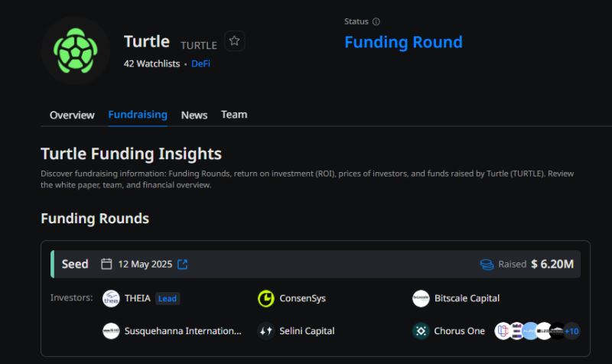Screen dimensions: 612x364
Task: Click the Selini Capital logo
Action: pyautogui.click(x=266, y=331)
